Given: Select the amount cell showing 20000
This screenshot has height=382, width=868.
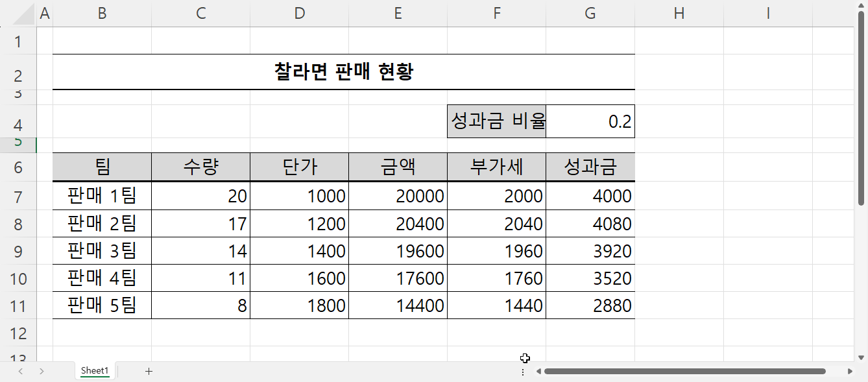Looking at the screenshot, I should click(398, 196).
